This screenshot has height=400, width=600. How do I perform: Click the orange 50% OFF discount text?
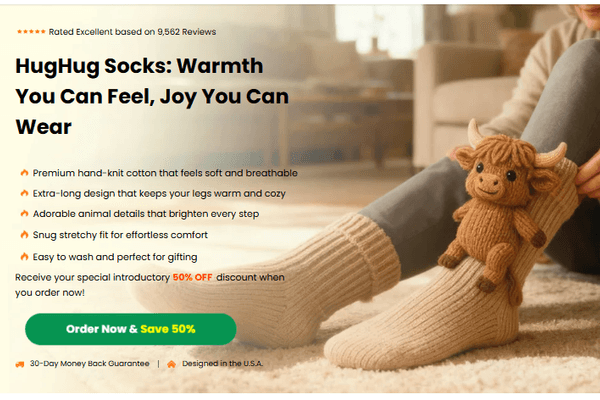(192, 277)
